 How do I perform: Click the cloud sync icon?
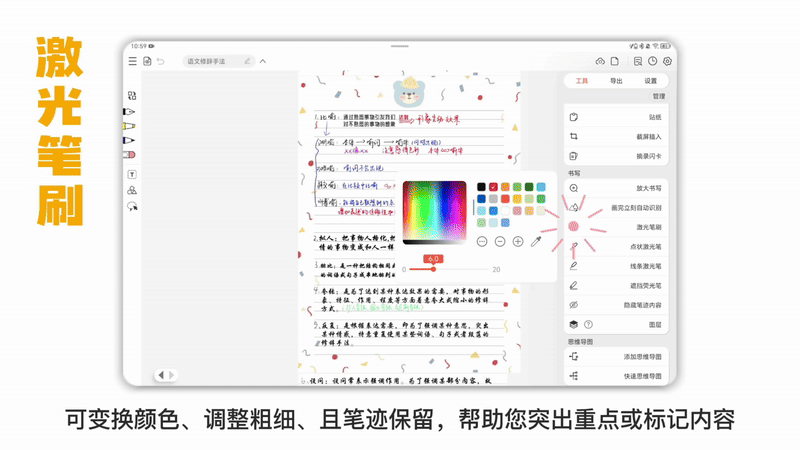600,61
